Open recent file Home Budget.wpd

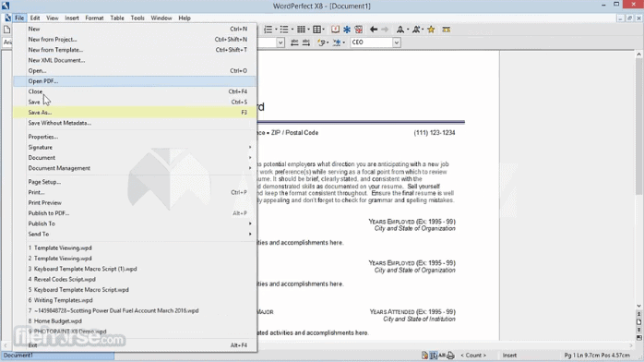tap(135, 321)
